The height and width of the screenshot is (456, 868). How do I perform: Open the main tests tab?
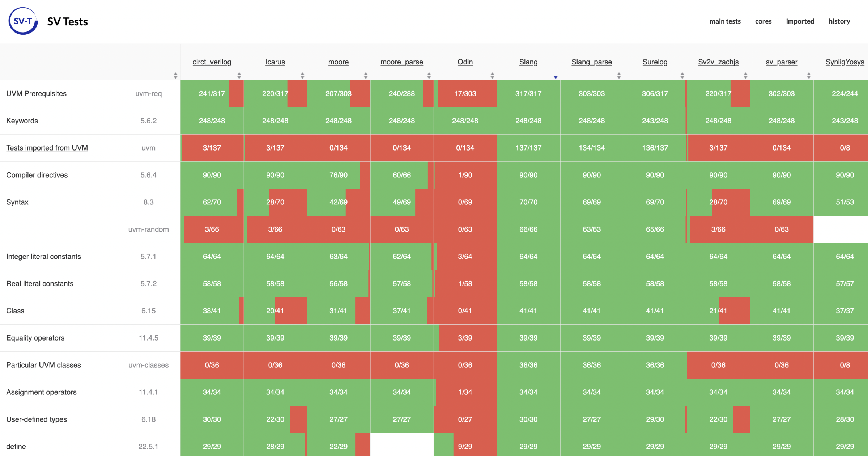[x=725, y=21]
